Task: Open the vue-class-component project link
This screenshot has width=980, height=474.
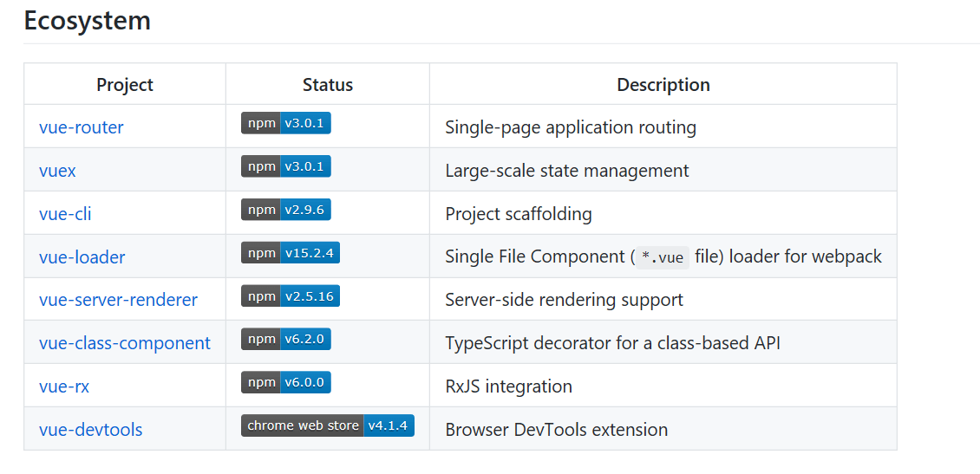Action: tap(125, 343)
